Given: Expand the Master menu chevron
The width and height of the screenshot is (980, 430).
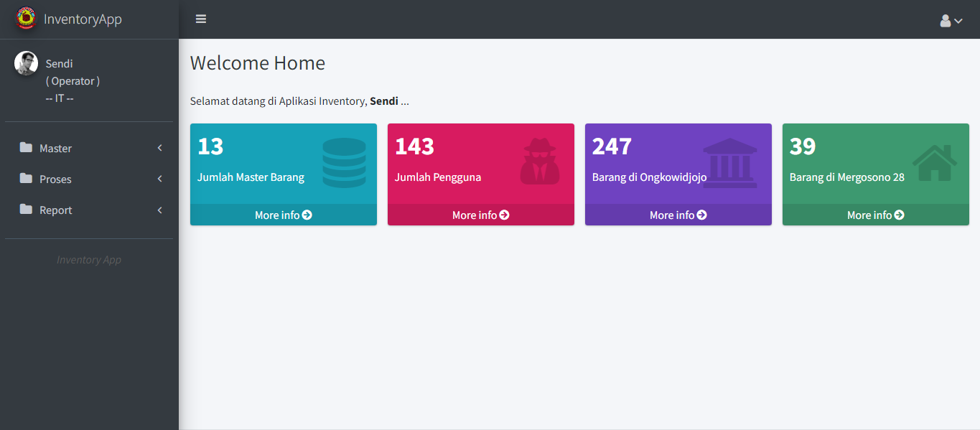Looking at the screenshot, I should (x=159, y=148).
